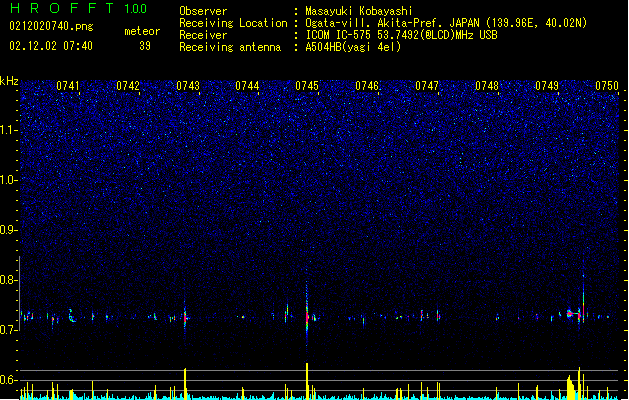Click the 0741 time marker
Viewport: 629px width, 400px height.
coord(68,86)
